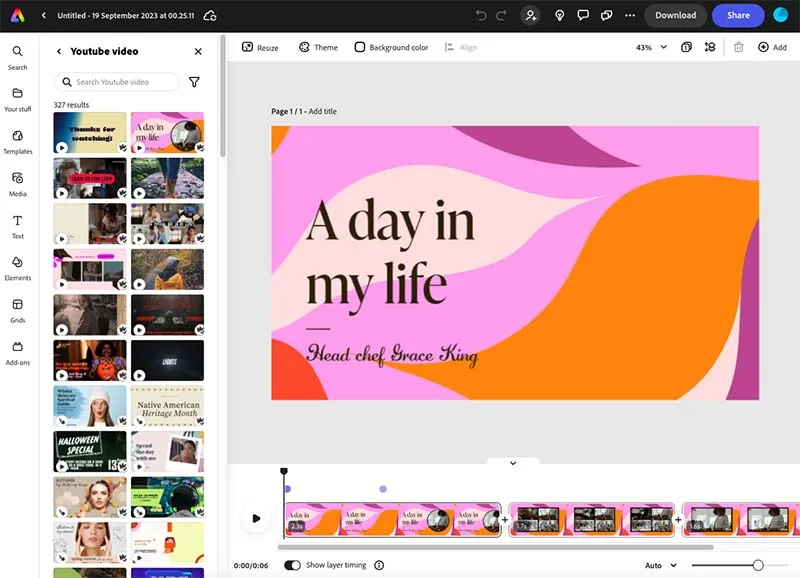
Task: Select the Resize tool
Action: coord(260,46)
